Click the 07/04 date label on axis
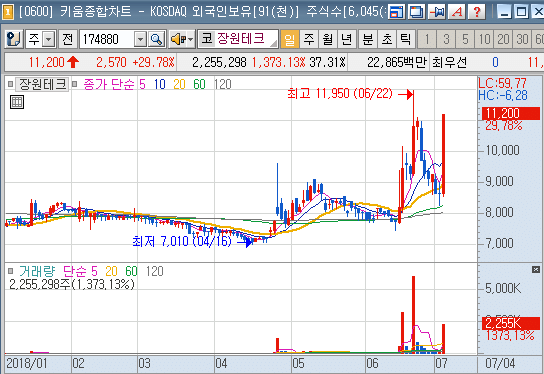The height and width of the screenshot is (374, 544). pos(500,364)
